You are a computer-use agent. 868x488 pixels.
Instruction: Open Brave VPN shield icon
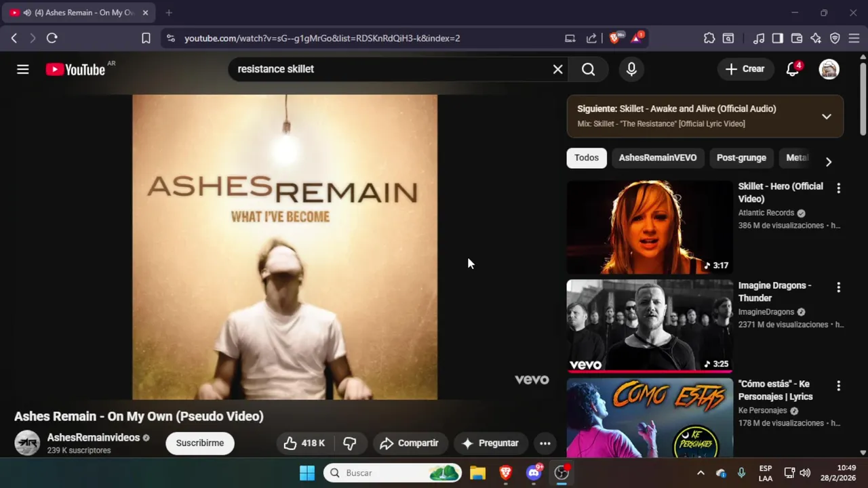tap(835, 38)
